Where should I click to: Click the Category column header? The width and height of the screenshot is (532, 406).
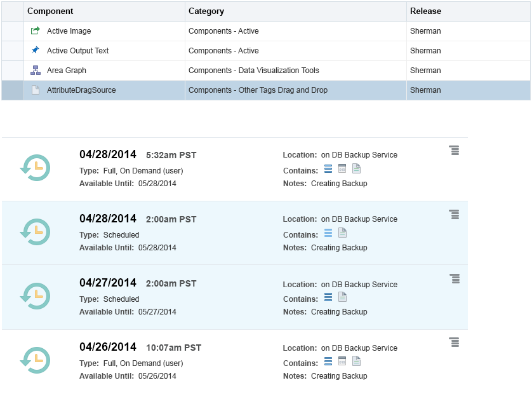pos(206,11)
